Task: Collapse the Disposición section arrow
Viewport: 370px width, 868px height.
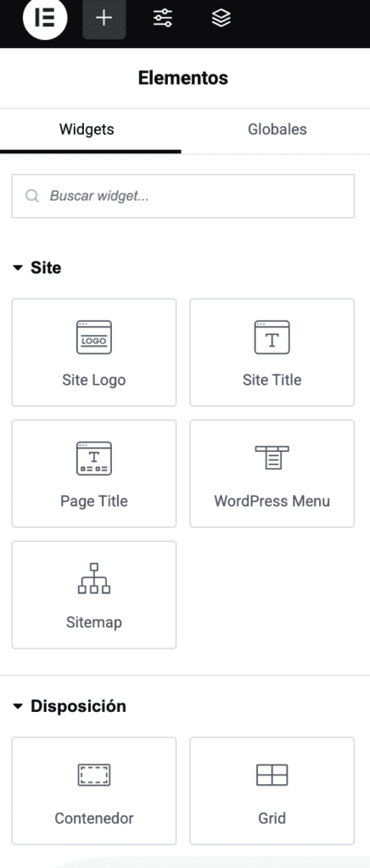Action: tap(18, 706)
